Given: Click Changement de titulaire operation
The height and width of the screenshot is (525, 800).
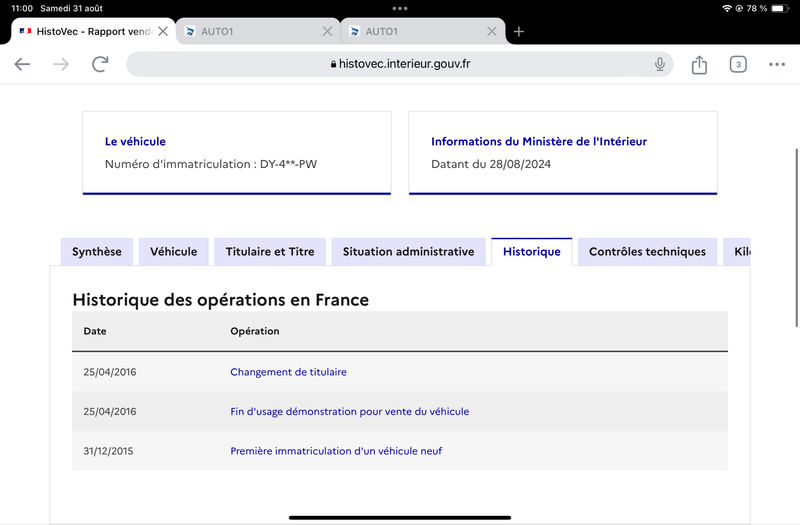Looking at the screenshot, I should click(x=288, y=372).
